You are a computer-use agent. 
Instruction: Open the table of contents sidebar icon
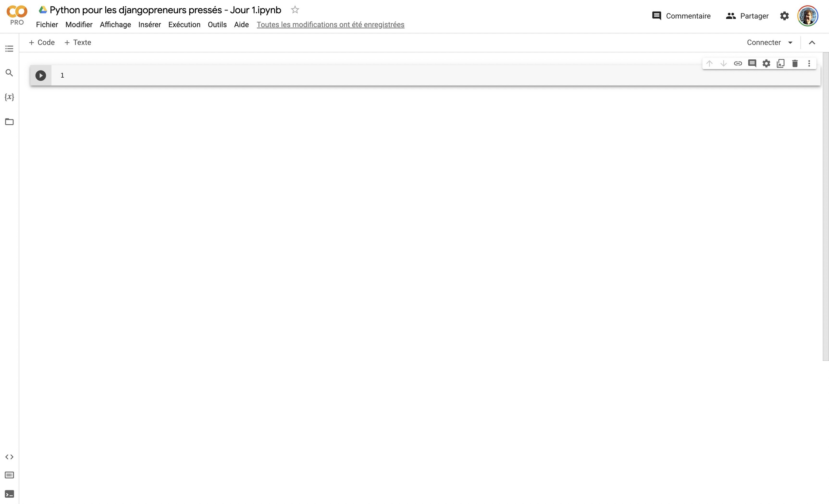point(9,49)
